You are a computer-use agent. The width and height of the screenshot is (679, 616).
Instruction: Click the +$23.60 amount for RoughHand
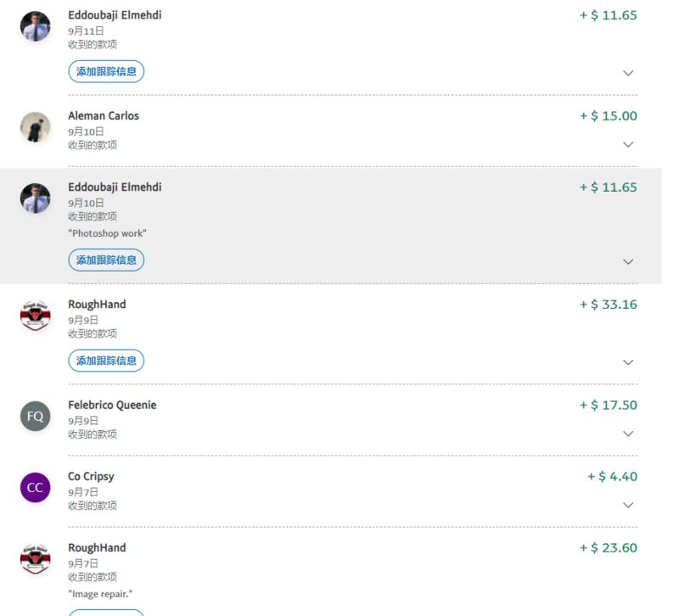pyautogui.click(x=608, y=548)
